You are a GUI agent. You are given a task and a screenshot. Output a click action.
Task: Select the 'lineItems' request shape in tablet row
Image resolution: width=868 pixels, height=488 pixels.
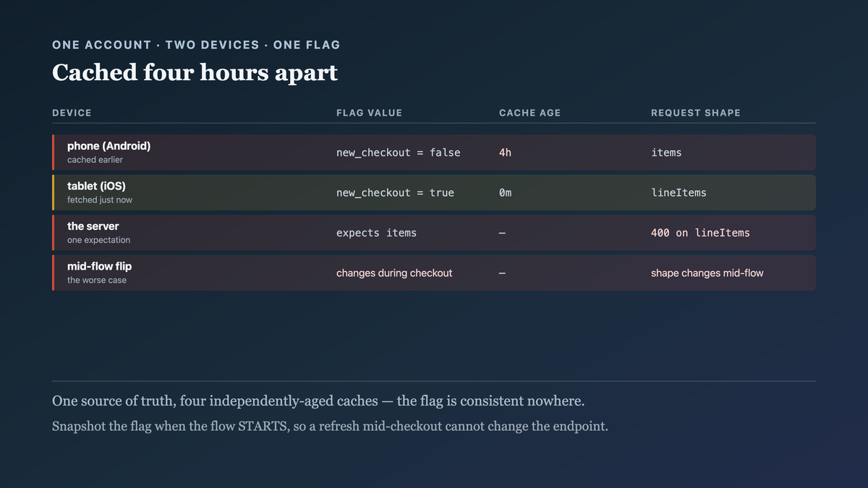[678, 193]
